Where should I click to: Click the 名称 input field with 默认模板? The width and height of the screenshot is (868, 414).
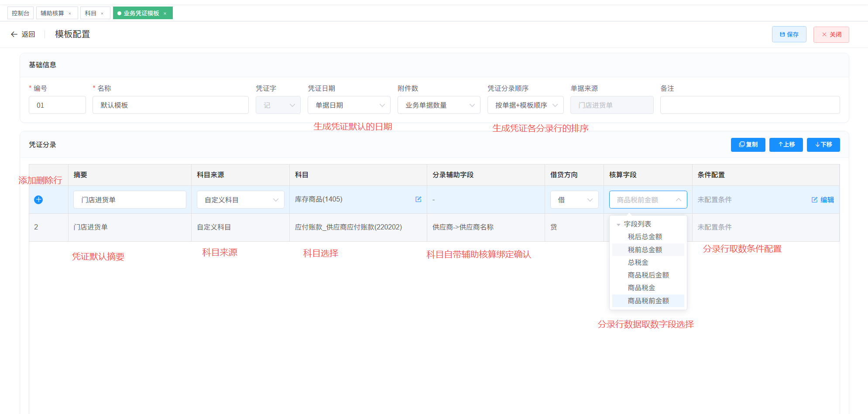point(171,105)
